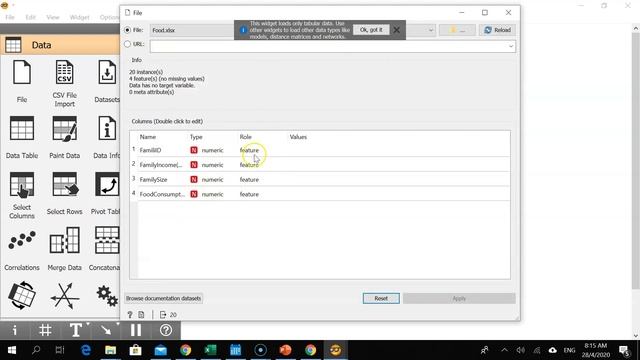The image size is (640, 360).
Task: Open the canvas toolbar help question mark
Action: point(166,330)
